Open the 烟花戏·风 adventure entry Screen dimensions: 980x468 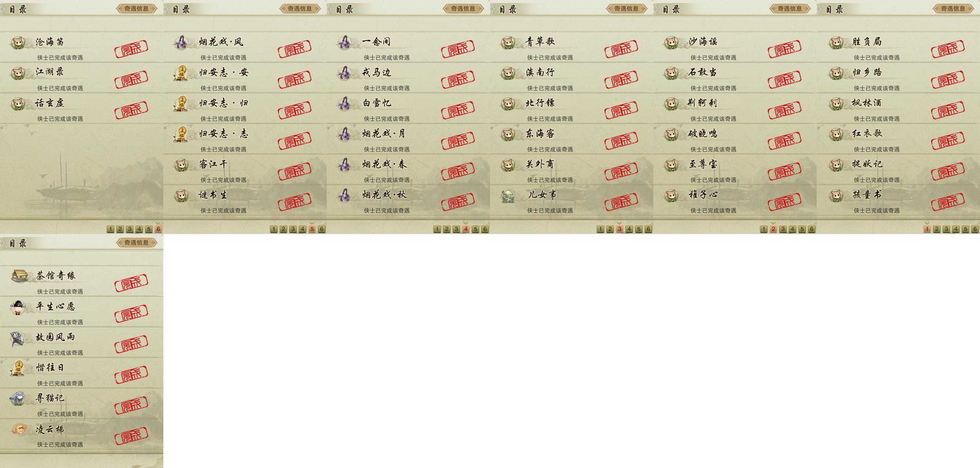pyautogui.click(x=245, y=47)
